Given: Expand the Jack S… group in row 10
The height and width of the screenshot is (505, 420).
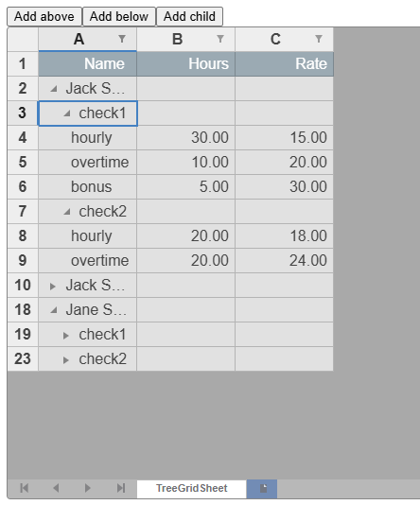Looking at the screenshot, I should click(53, 287).
